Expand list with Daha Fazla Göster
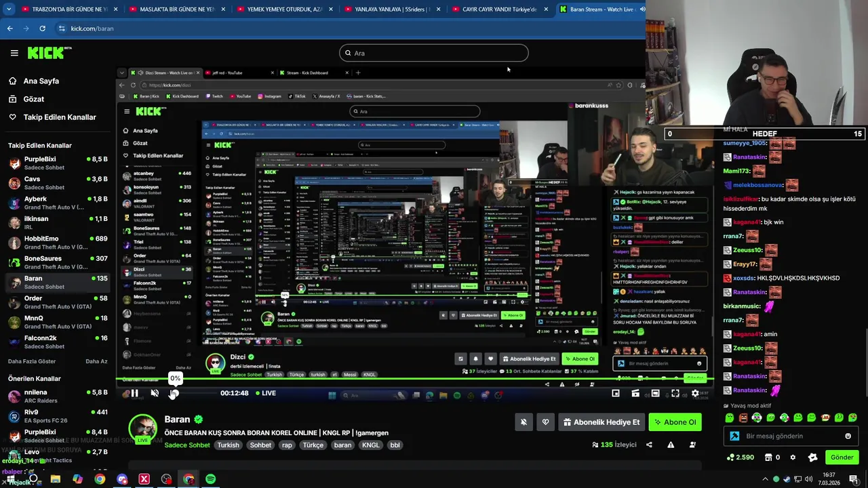 pos(32,361)
